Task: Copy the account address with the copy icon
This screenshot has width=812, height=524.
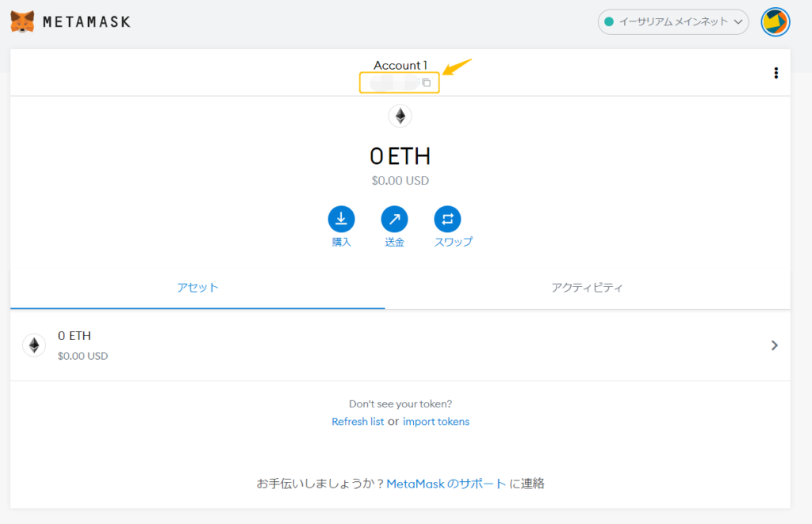Action: point(426,82)
